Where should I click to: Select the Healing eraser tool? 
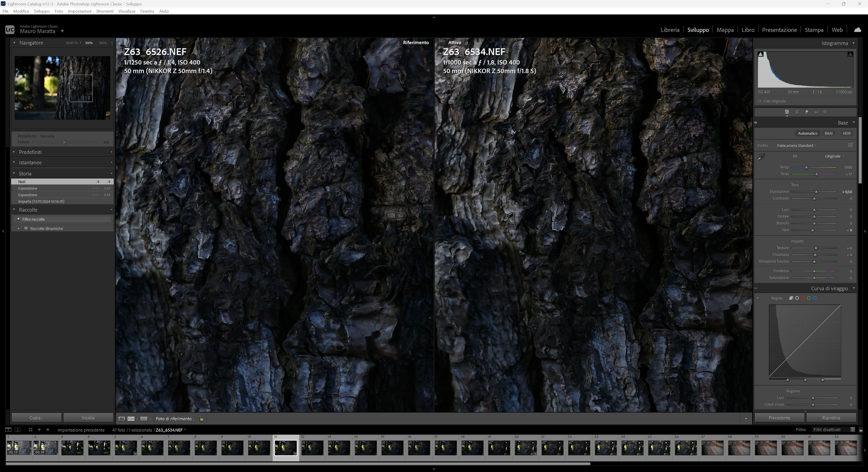807,112
